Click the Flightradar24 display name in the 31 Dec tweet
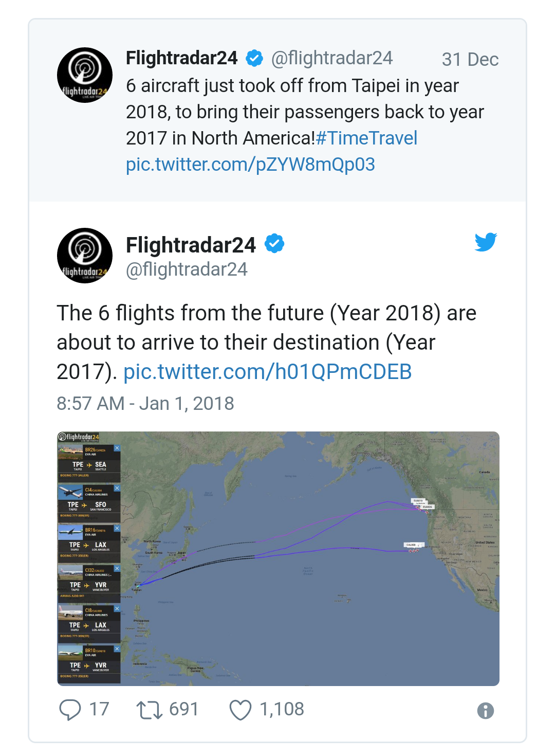Screen dimensions: 555x756 tap(181, 58)
